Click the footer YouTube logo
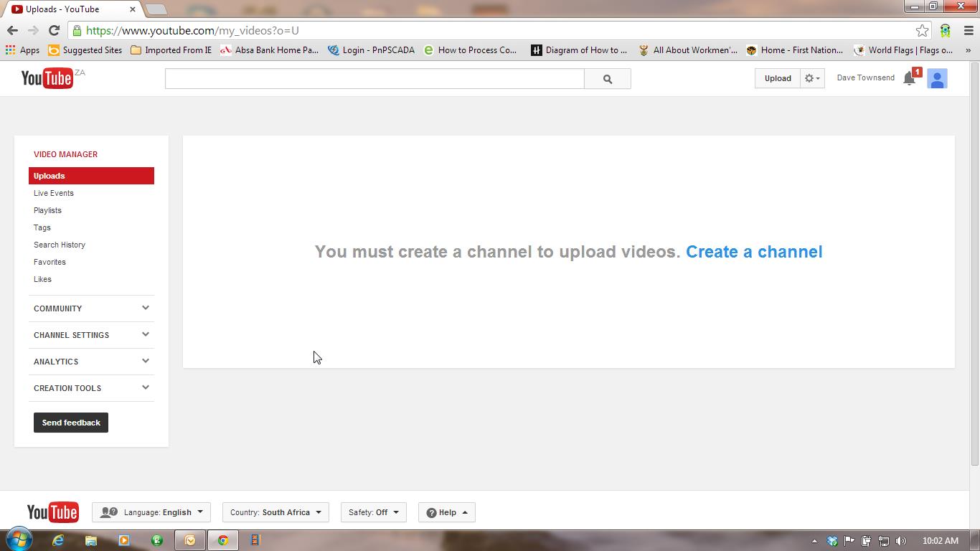Image resolution: width=980 pixels, height=551 pixels. click(x=53, y=512)
